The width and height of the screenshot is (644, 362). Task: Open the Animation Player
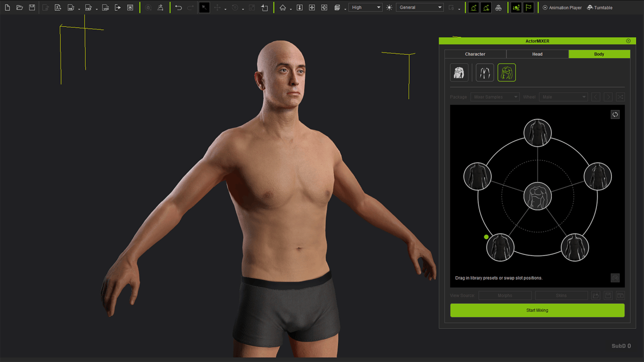point(562,8)
